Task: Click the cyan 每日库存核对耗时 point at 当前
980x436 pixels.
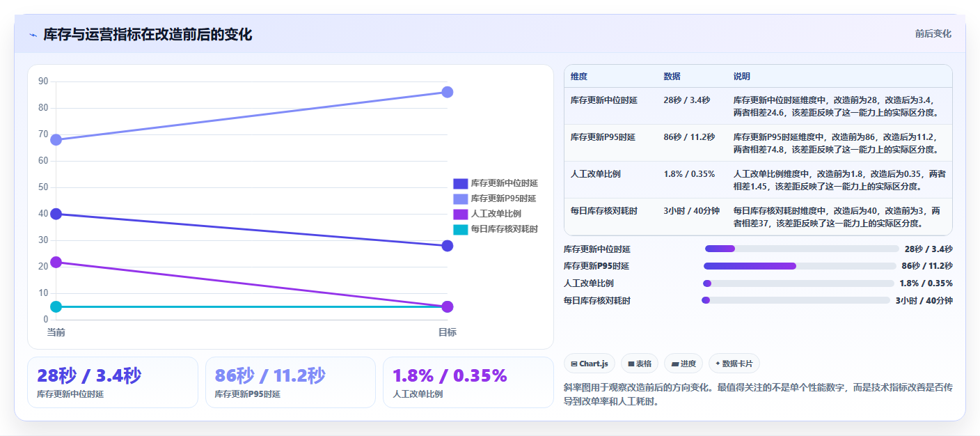Action: click(x=56, y=306)
